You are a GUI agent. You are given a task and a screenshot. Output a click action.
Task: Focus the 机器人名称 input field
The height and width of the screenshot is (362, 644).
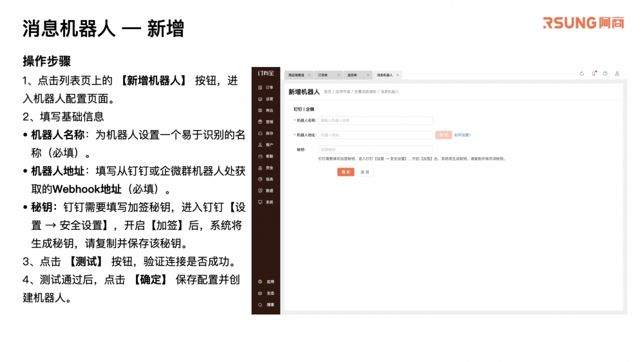click(x=375, y=120)
